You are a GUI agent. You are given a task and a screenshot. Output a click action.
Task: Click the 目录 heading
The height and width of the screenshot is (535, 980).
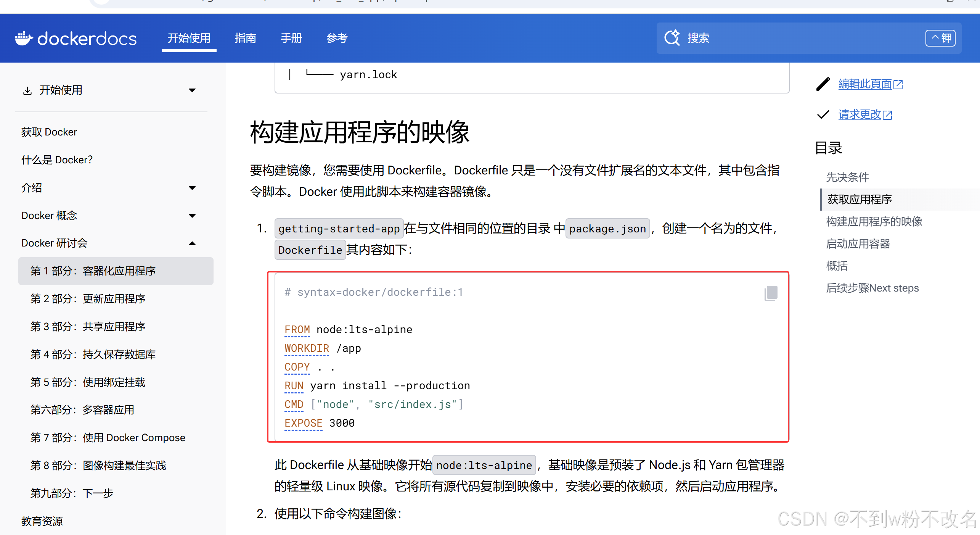coord(828,148)
